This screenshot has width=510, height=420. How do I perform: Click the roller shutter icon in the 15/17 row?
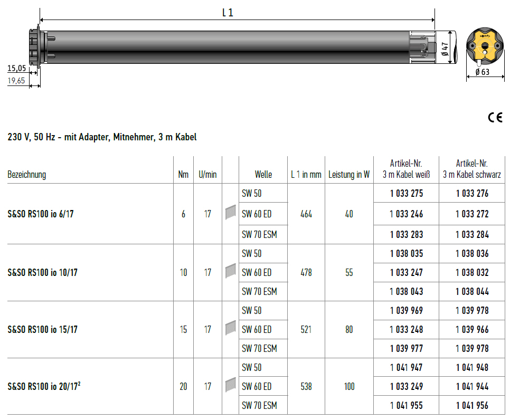pos(230,329)
